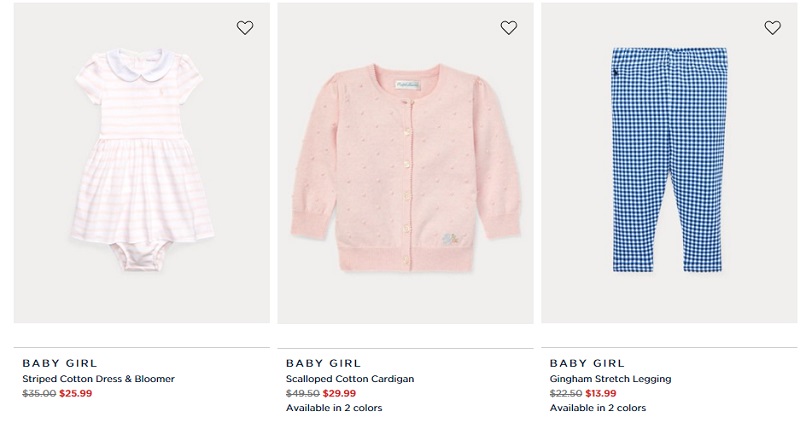The width and height of the screenshot is (800, 429).
Task: Click 'Available in 2 colors' under cardigan
Action: (334, 408)
